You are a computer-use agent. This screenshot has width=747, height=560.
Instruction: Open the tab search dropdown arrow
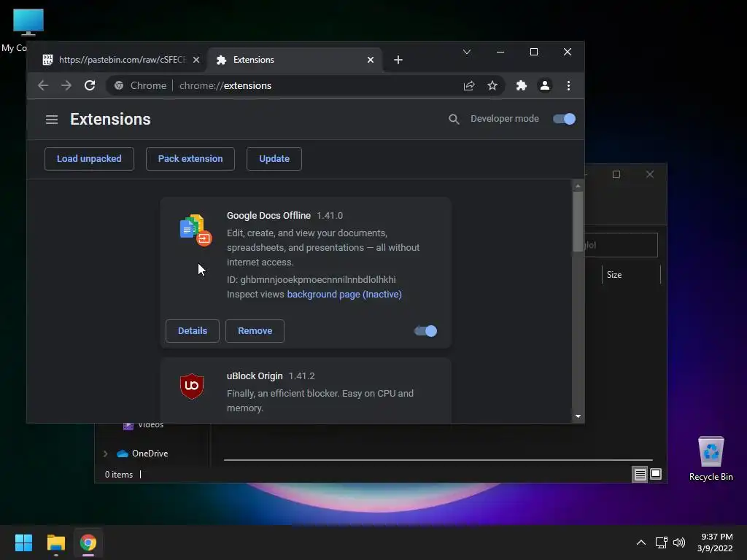467,52
